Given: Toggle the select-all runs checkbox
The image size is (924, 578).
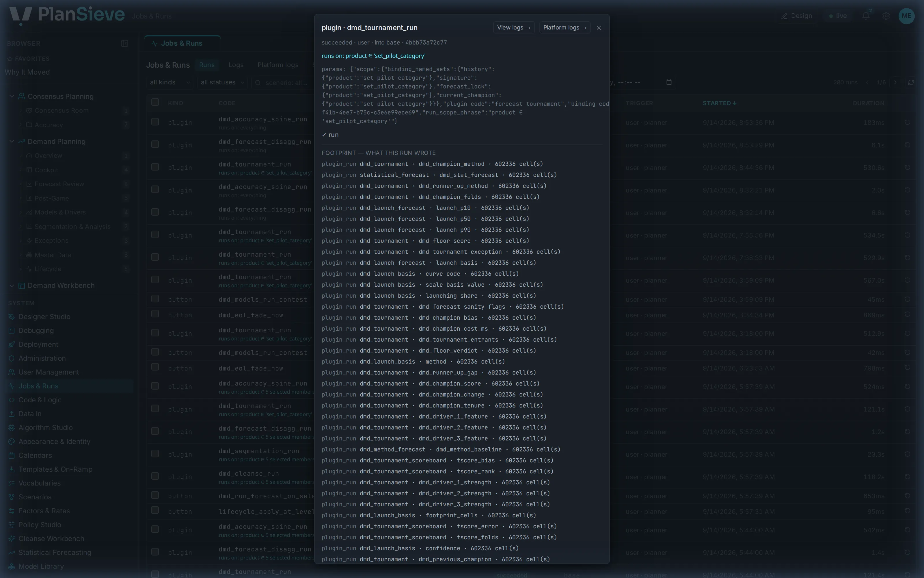Looking at the screenshot, I should point(155,102).
